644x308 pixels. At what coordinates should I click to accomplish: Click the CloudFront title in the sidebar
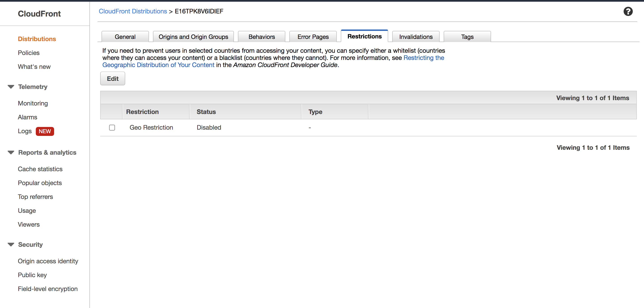[39, 14]
